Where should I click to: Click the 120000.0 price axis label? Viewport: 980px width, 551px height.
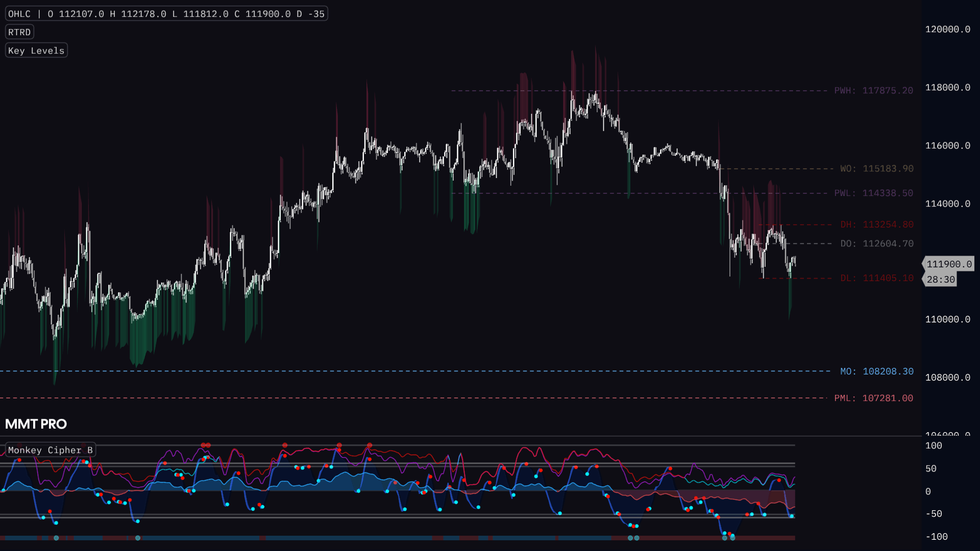947,30
